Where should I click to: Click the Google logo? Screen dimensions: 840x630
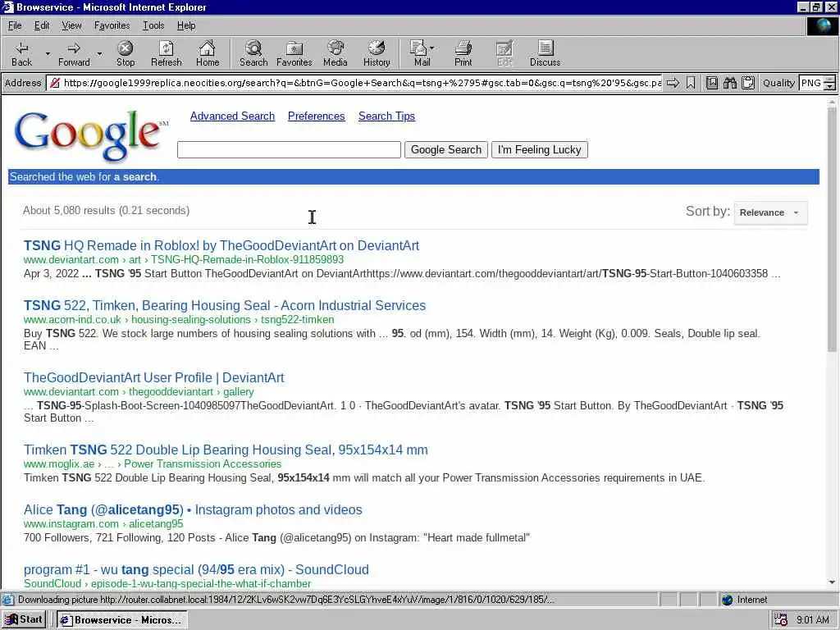coord(89,135)
